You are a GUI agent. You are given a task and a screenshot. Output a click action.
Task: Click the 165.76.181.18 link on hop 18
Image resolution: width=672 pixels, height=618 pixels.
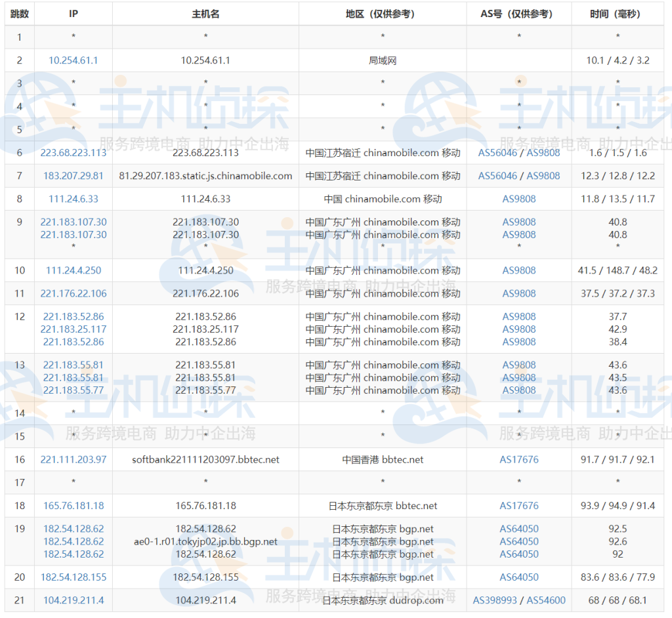(x=73, y=506)
